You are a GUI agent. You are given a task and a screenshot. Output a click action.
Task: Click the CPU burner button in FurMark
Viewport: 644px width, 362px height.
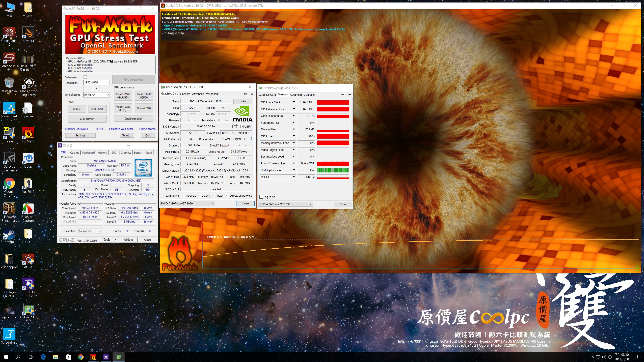point(87,119)
